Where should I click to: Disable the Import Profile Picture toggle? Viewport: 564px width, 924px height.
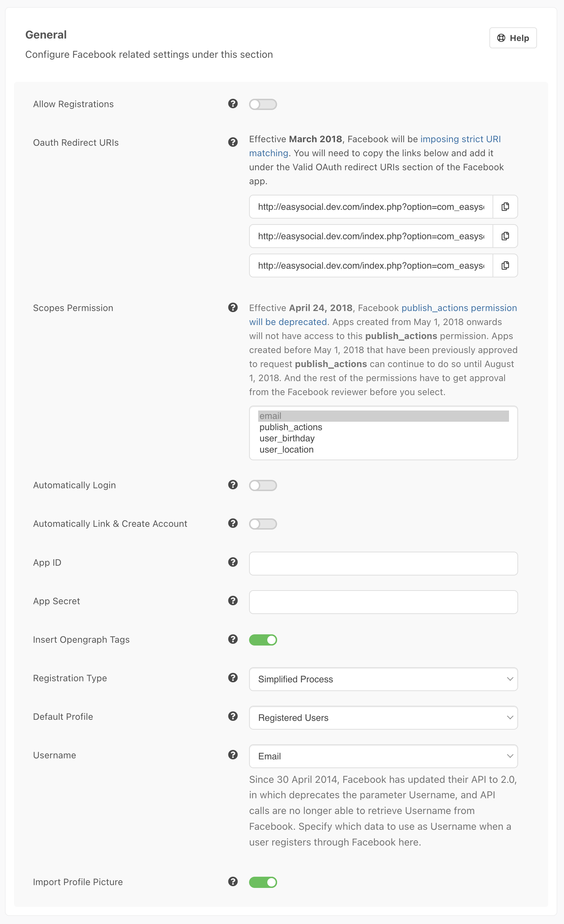[x=263, y=882]
